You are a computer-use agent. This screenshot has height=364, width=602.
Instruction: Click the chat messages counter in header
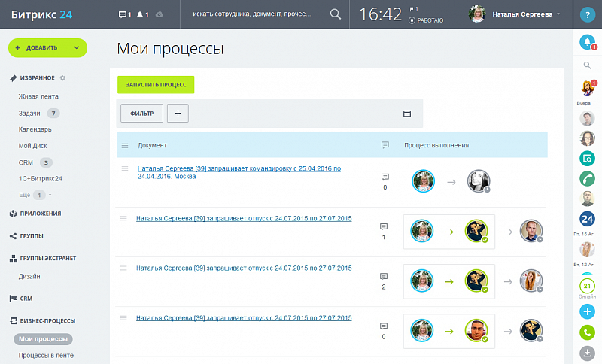[125, 14]
